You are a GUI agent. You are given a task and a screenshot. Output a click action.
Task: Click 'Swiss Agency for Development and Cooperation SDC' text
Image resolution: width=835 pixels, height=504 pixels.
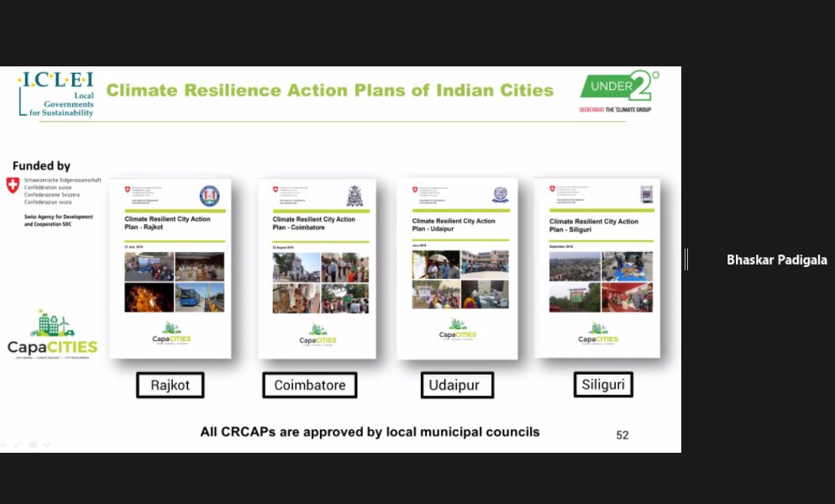pos(58,221)
